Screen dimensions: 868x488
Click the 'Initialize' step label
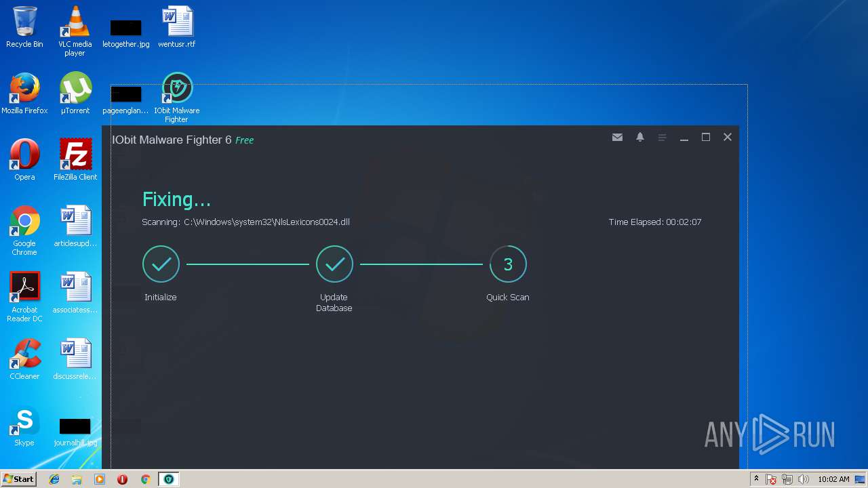click(161, 297)
